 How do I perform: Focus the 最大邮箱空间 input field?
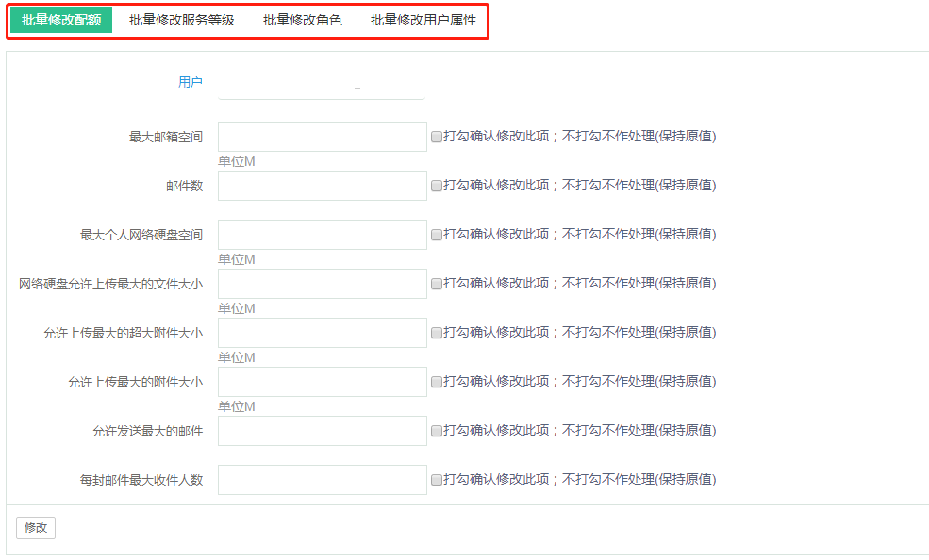pyautogui.click(x=323, y=137)
